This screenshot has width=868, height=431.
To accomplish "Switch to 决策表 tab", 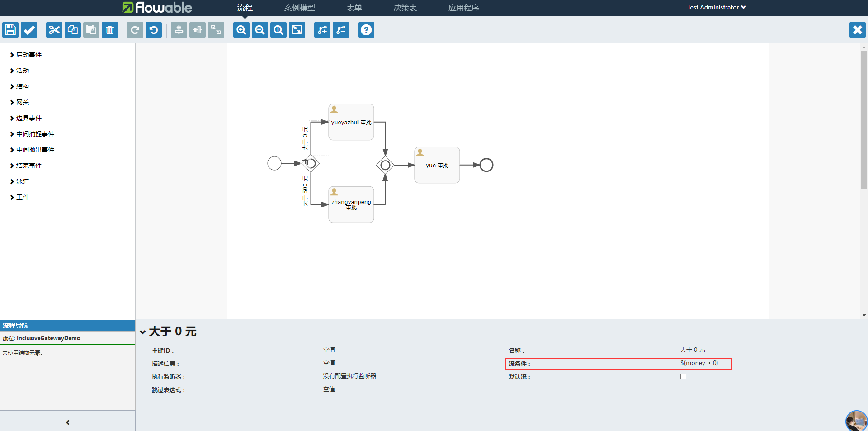I will click(405, 8).
